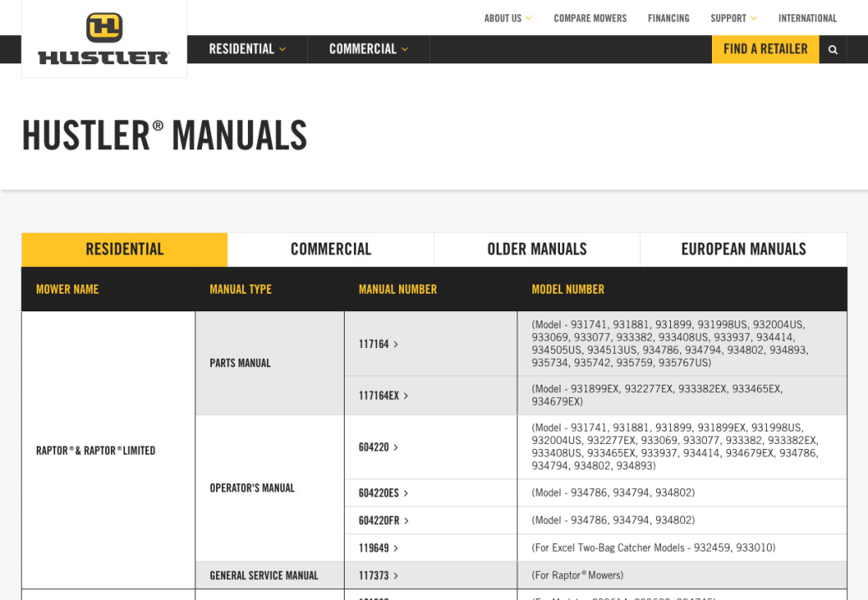Viewport: 868px width, 600px height.
Task: Click the Manual Number column header
Action: [397, 290]
